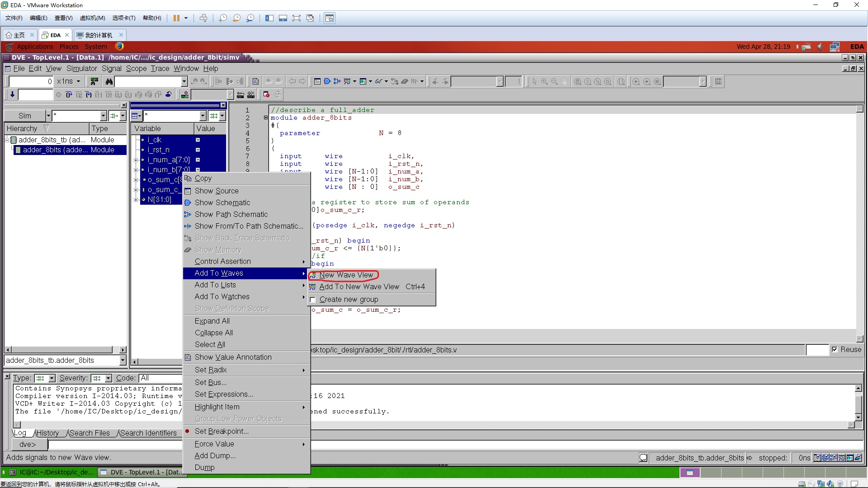
Task: Click the zoom-in magnifier toolbar icon
Action: tap(544, 81)
